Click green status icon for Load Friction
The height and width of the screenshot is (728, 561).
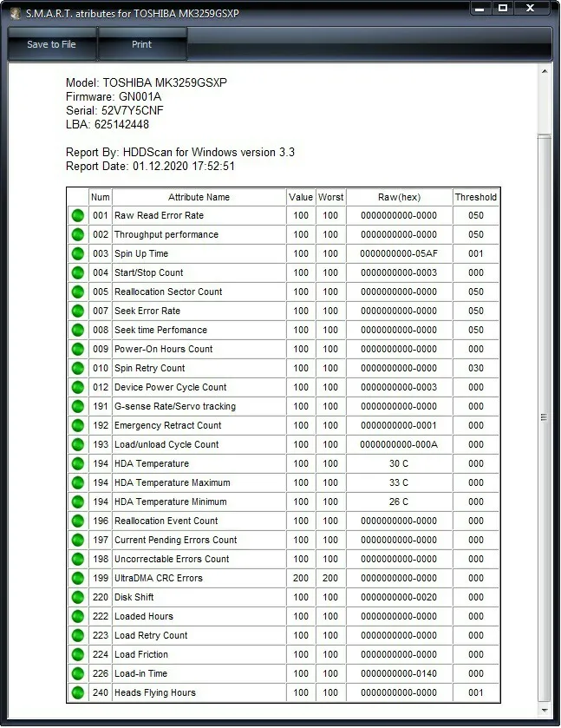coord(78,654)
